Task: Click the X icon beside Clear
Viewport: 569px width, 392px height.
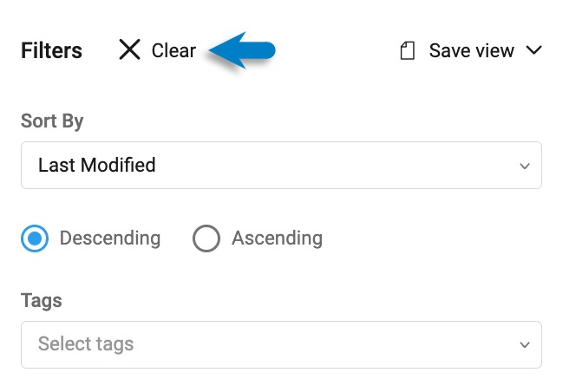Action: point(129,49)
